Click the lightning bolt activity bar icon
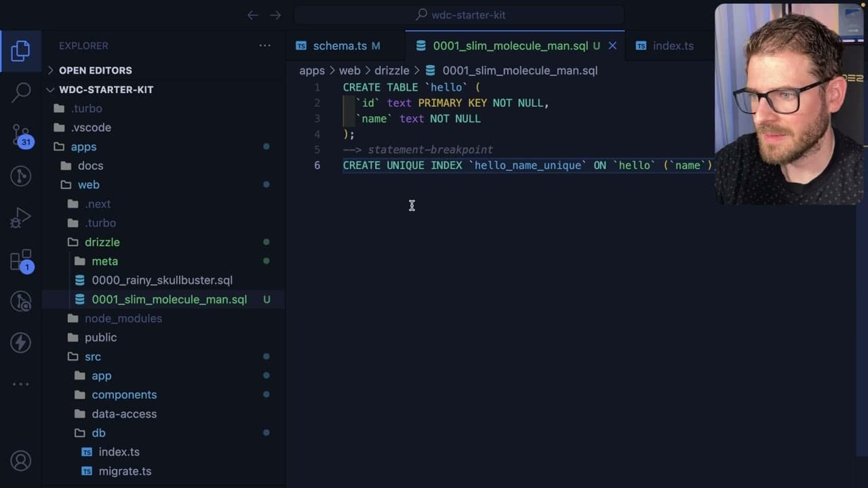This screenshot has height=488, width=868. pyautogui.click(x=21, y=342)
